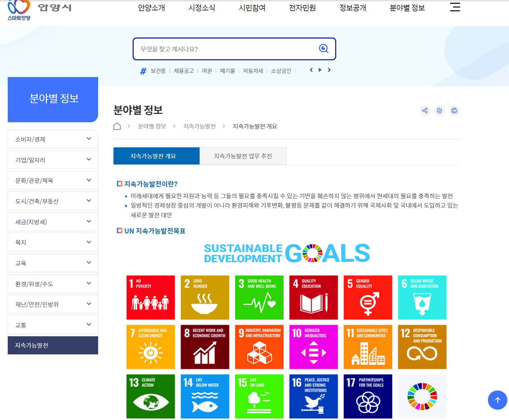Select SDG 12 Responsible Consumption tile
Viewport: 509px width, 420px height.
[x=422, y=347]
